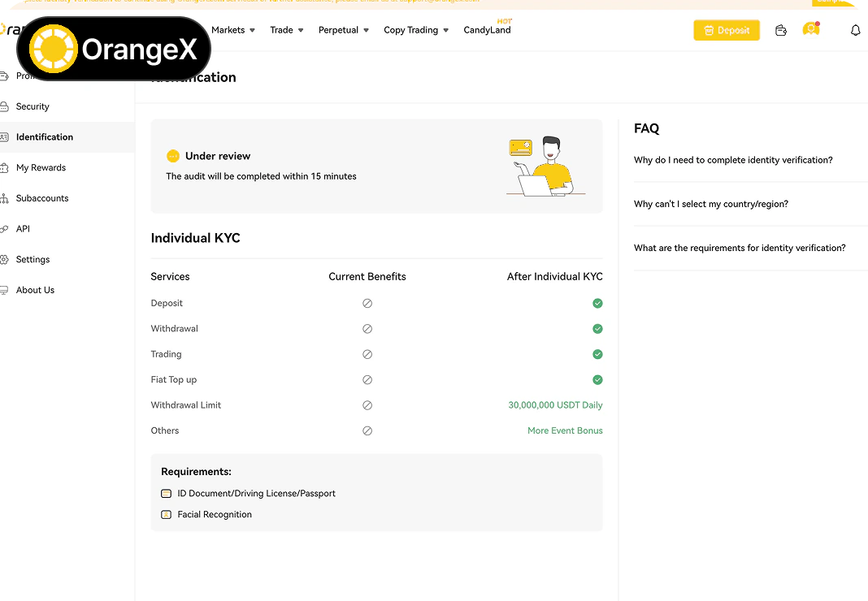The image size is (868, 601).
Task: Click the After Individual KYC column header
Action: click(554, 277)
